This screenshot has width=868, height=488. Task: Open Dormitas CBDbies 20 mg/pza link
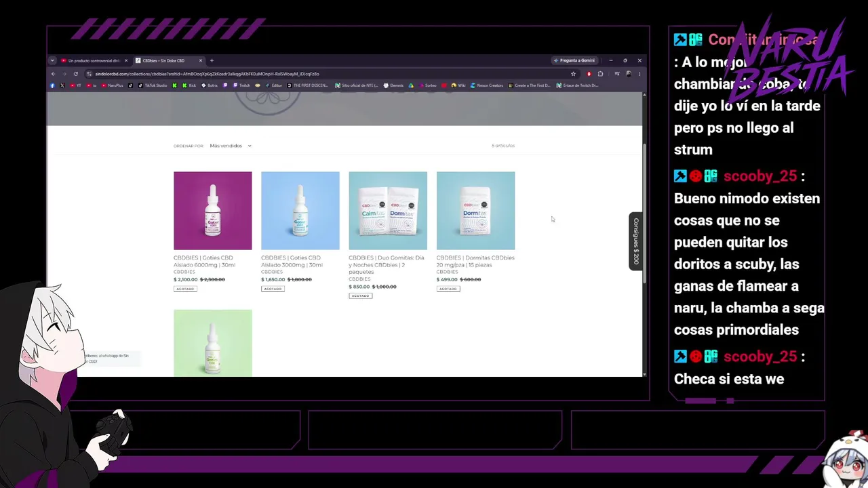click(x=475, y=261)
